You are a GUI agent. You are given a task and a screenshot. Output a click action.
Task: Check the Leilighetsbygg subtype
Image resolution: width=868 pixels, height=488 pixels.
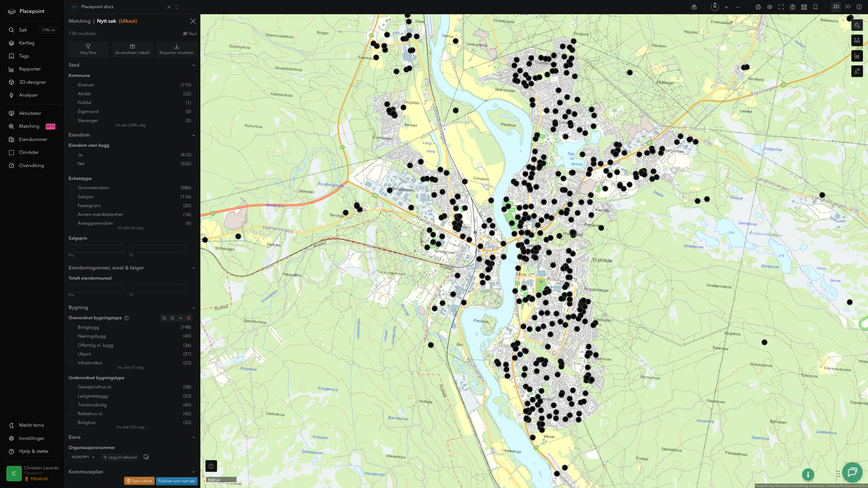tap(72, 396)
